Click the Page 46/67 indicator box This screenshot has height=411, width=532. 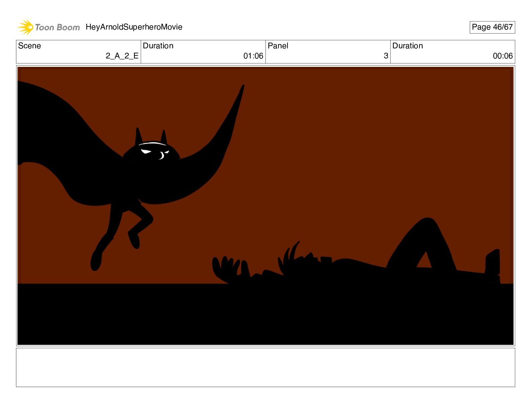pos(492,27)
